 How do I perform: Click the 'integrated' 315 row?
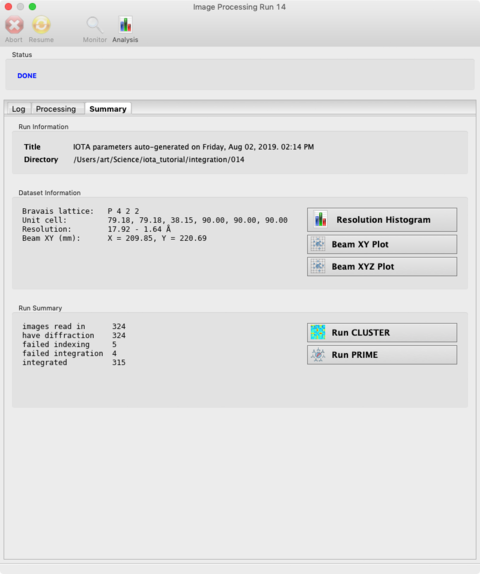tap(74, 362)
